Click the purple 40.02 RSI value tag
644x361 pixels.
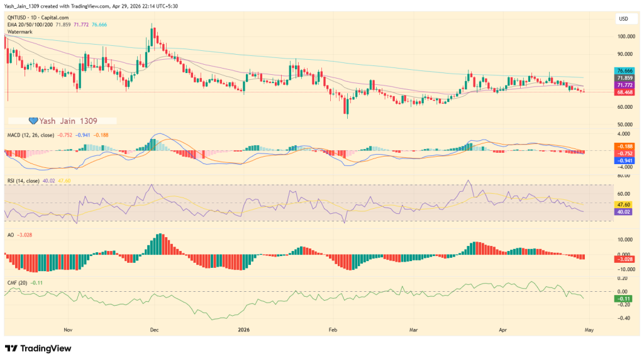tap(625, 212)
